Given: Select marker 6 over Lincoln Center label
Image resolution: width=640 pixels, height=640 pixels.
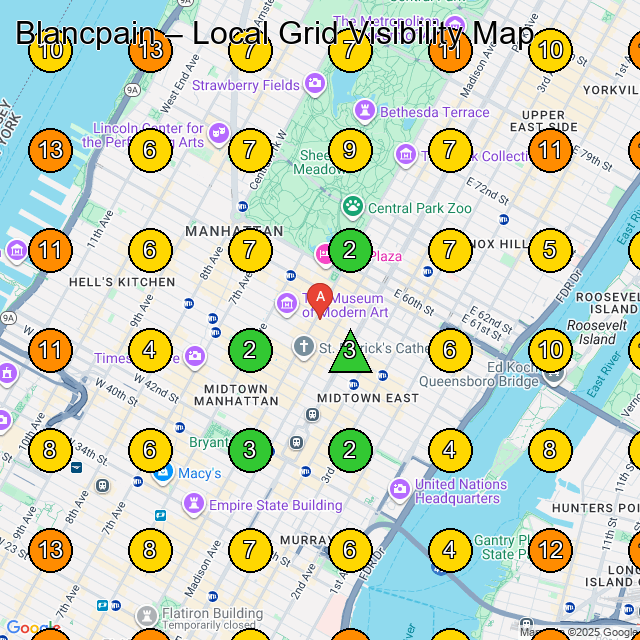Looking at the screenshot, I should (x=150, y=150).
